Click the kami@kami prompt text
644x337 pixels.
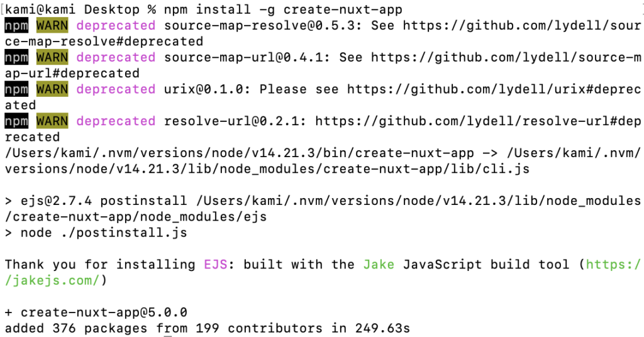click(x=40, y=9)
